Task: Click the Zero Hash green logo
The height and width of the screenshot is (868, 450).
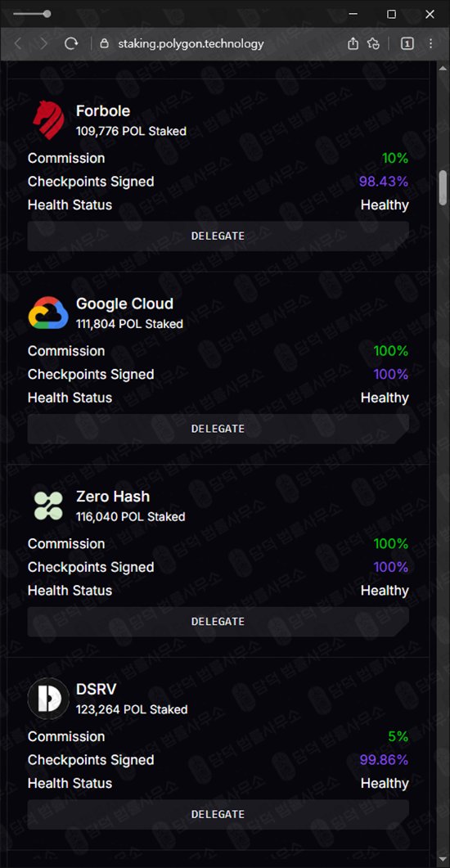Action: 48,506
